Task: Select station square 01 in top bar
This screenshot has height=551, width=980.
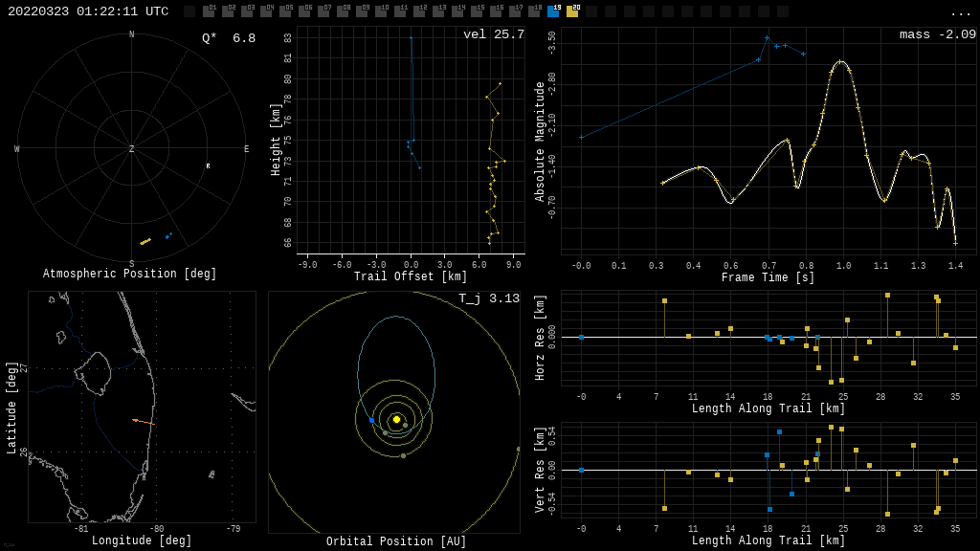Action: (x=209, y=11)
